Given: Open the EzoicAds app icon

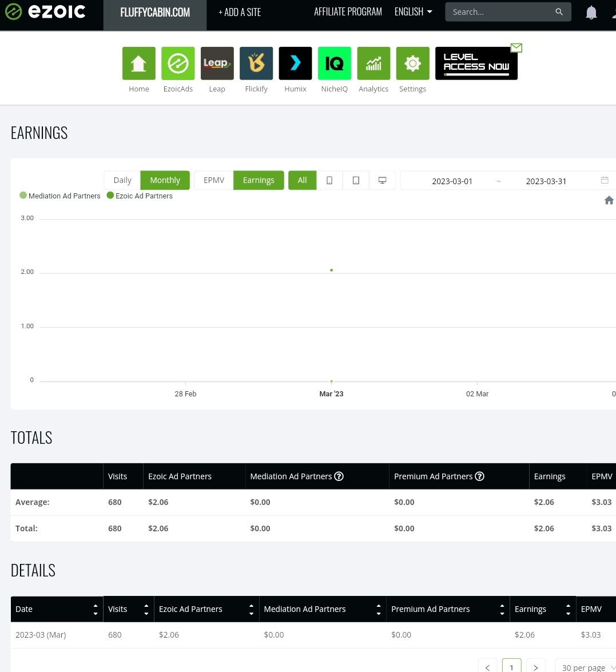Looking at the screenshot, I should coord(178,63).
